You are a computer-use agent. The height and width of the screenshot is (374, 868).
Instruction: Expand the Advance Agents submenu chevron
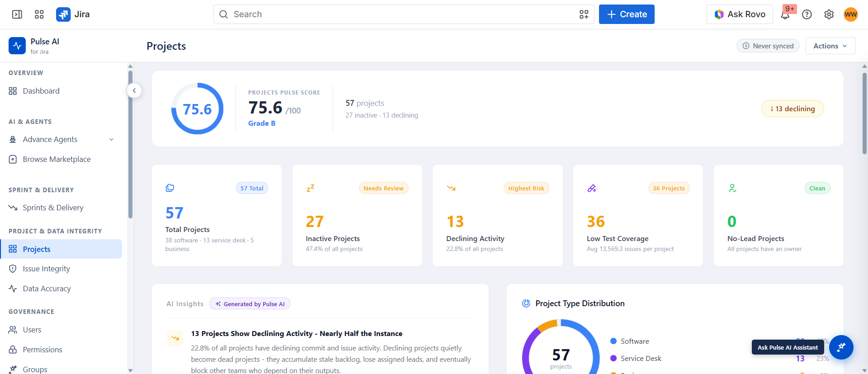[x=111, y=139]
